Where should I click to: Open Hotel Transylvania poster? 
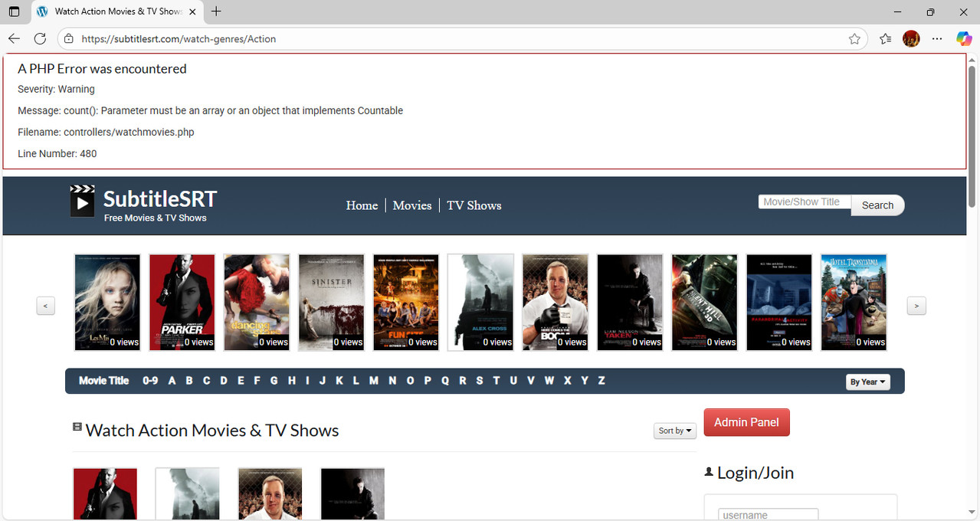click(854, 303)
